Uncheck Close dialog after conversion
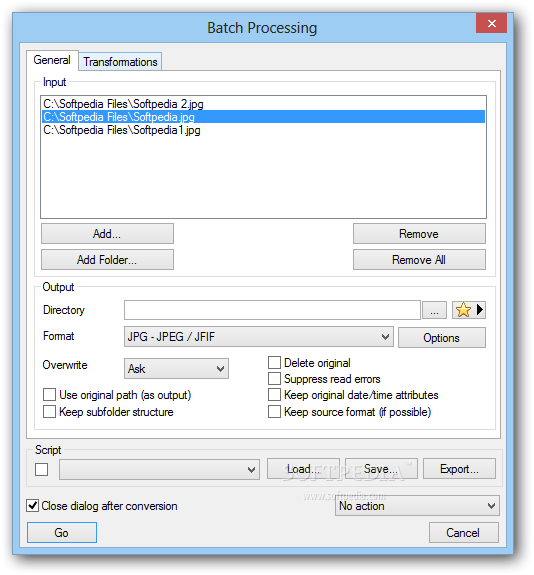This screenshot has height=575, width=534. [33, 506]
